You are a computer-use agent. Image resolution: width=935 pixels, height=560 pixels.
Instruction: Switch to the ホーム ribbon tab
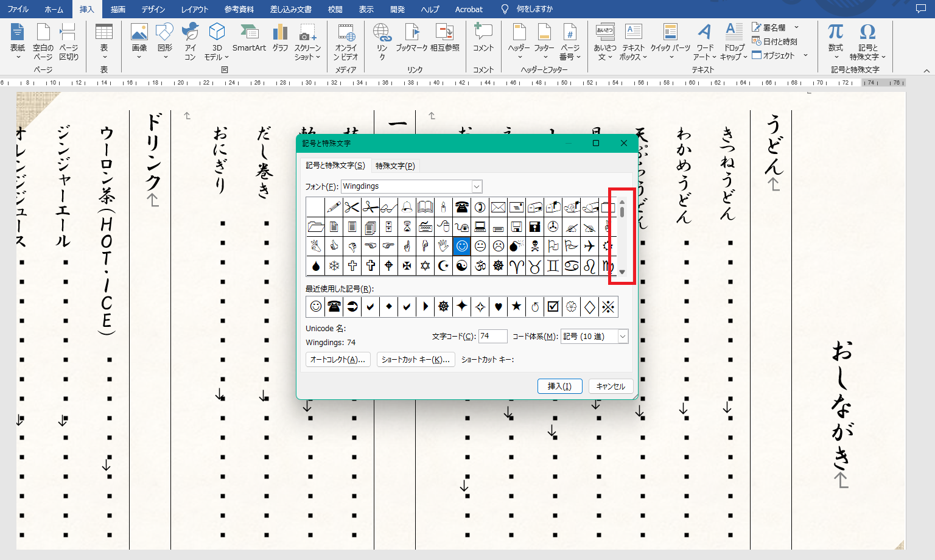(54, 9)
